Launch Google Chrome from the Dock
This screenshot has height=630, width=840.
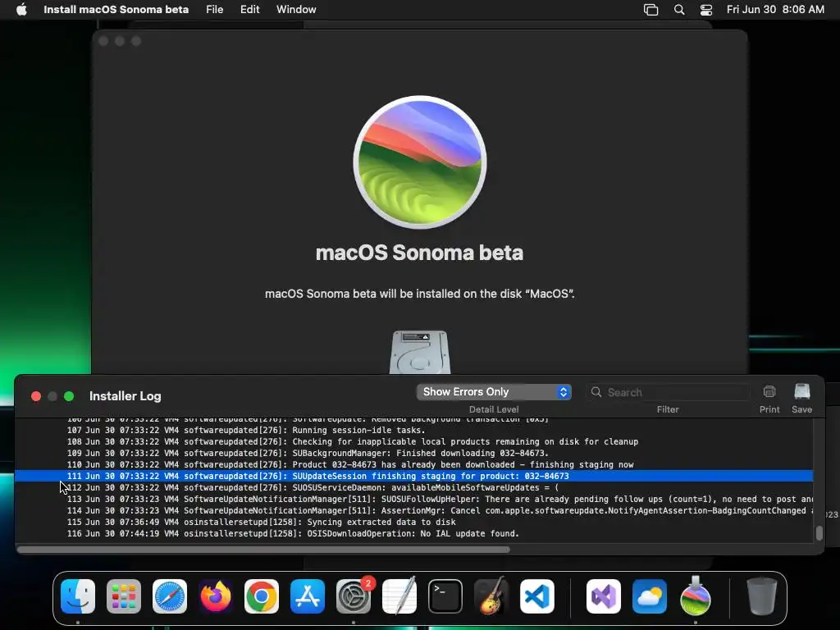[262, 596]
